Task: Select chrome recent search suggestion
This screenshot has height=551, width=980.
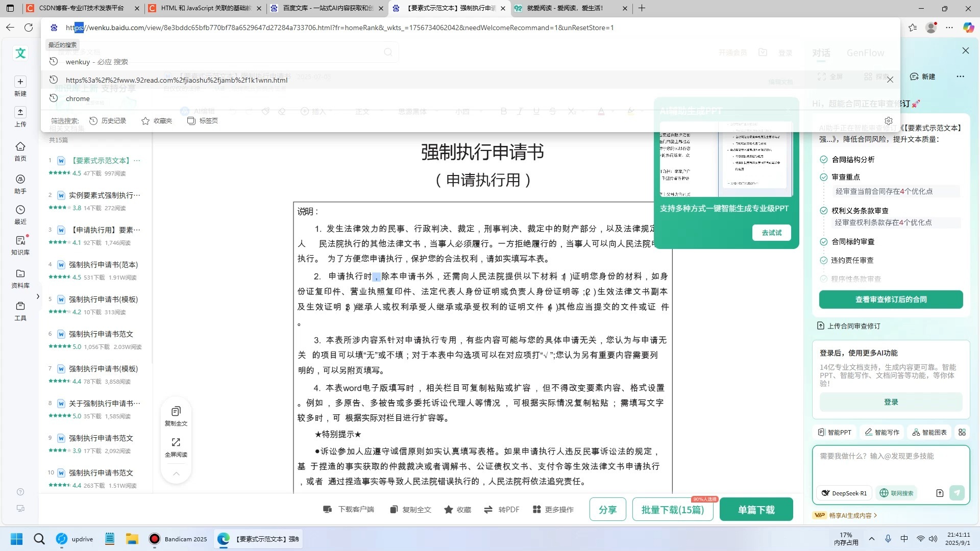Action: [470, 98]
